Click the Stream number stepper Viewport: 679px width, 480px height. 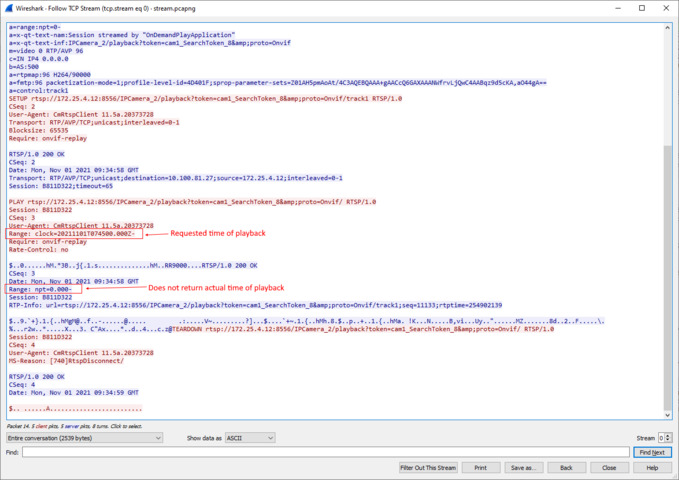pos(664,437)
